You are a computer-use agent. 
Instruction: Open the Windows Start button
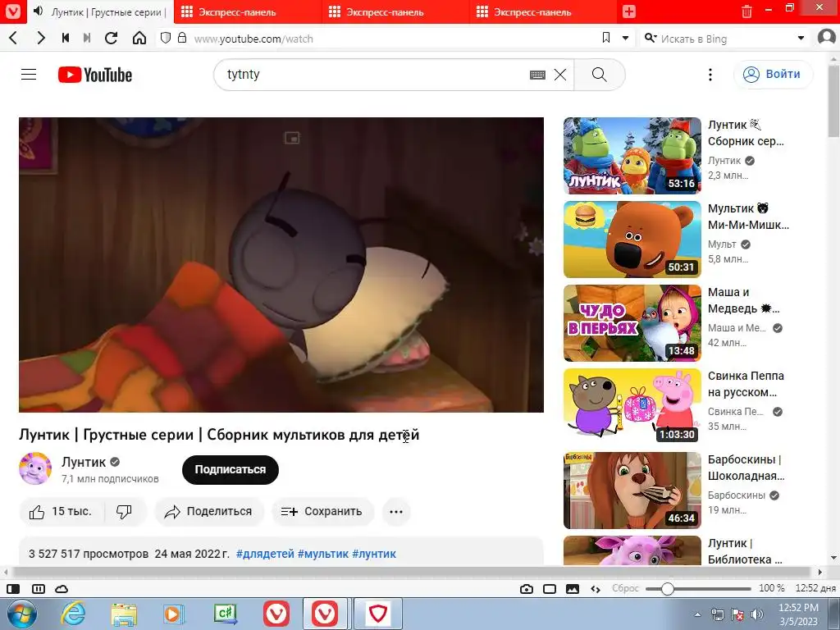click(21, 614)
